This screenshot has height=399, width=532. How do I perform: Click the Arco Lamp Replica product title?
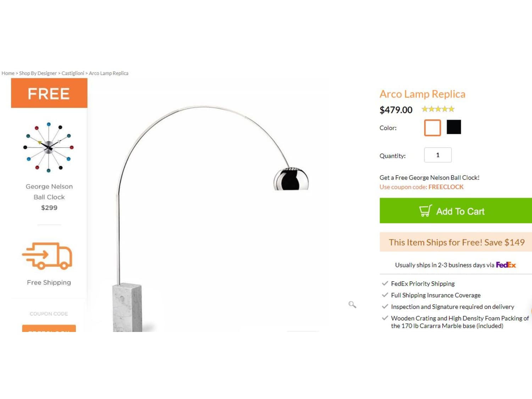click(x=422, y=94)
